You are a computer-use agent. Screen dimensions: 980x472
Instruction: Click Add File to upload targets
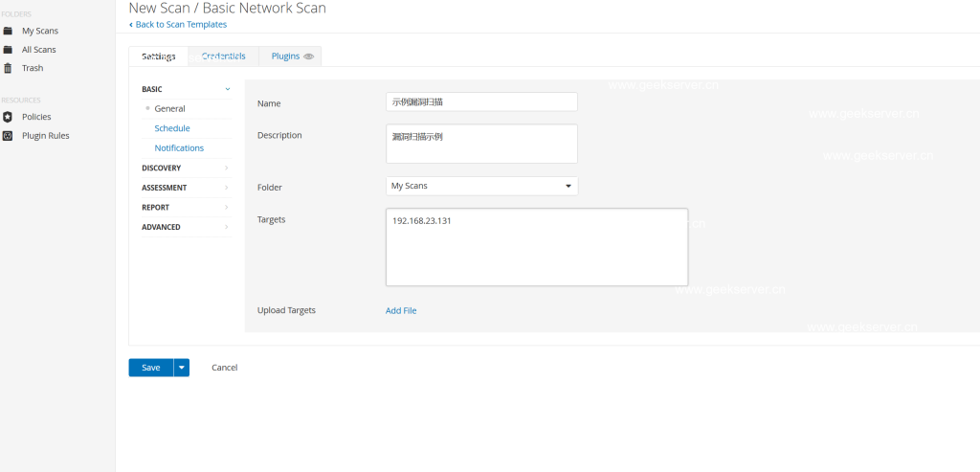point(401,310)
